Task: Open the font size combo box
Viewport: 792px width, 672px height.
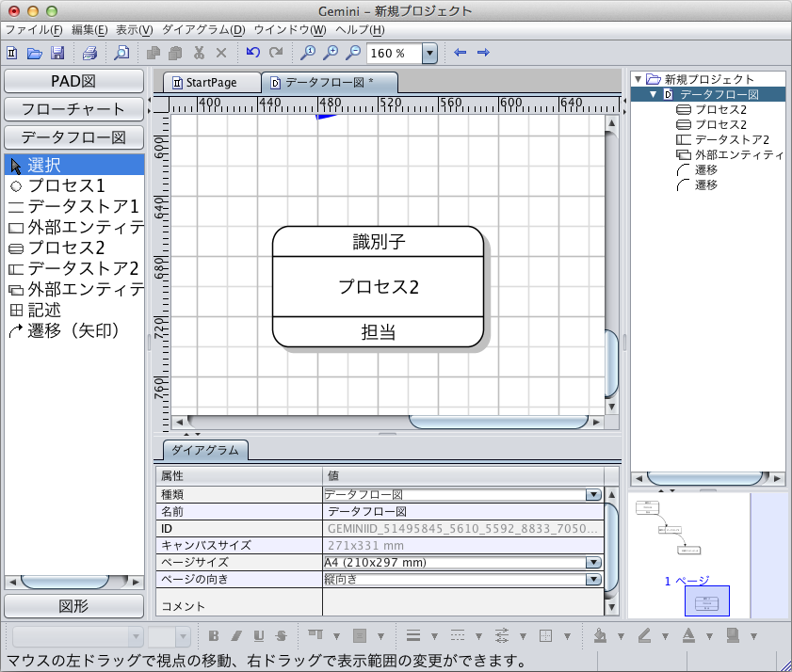Action: pos(169,636)
